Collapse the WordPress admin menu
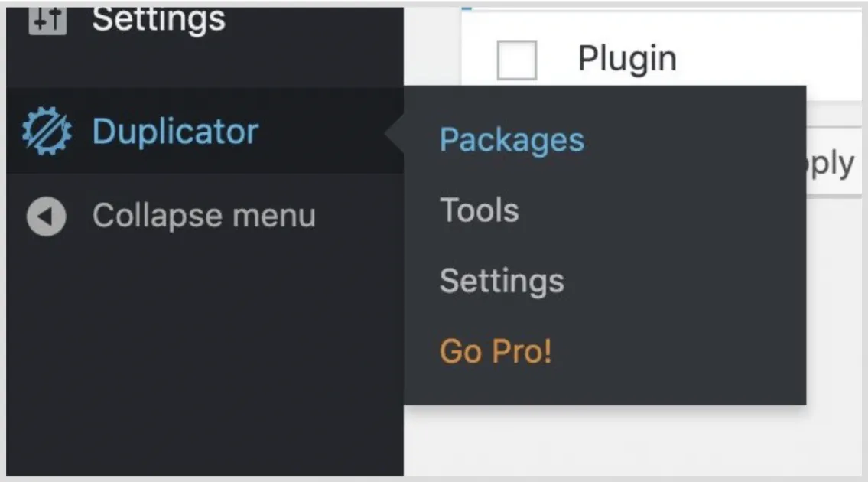Image resolution: width=868 pixels, height=482 pixels. (203, 217)
